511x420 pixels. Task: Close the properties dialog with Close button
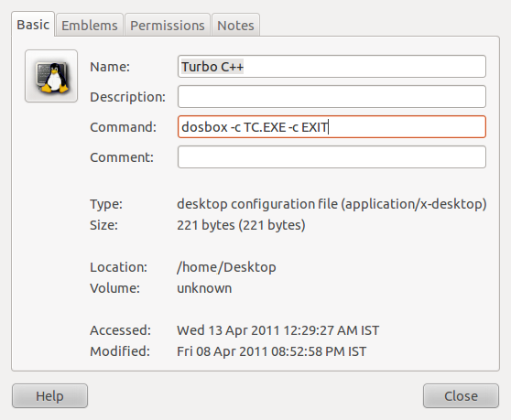pyautogui.click(x=461, y=396)
